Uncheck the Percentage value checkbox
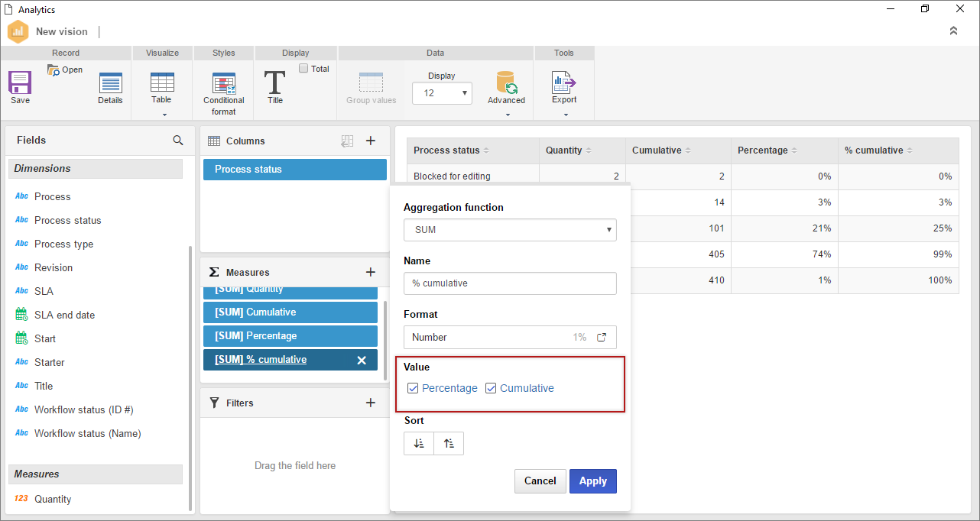980x521 pixels. pos(413,388)
